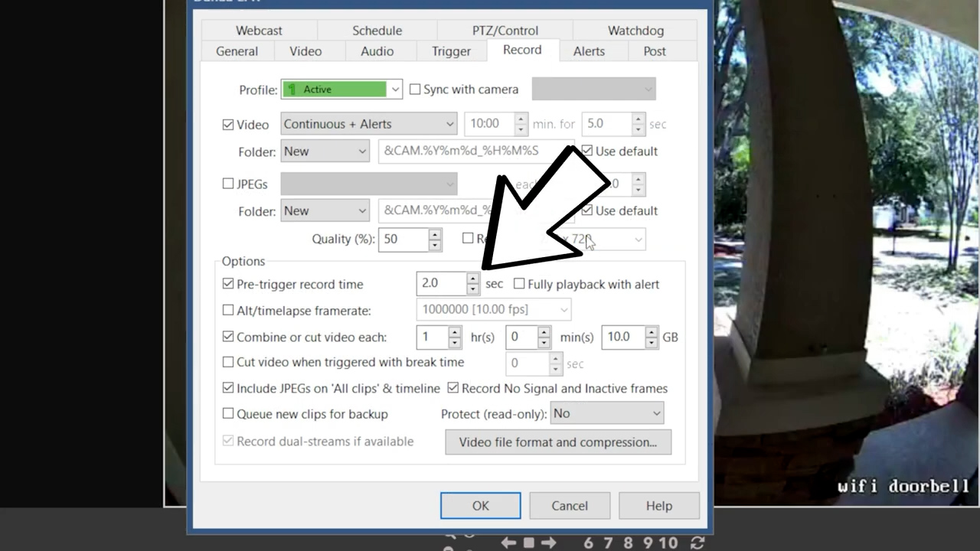Open the Video Folder New dropdown
Viewport: 980px width, 551px height.
point(325,152)
